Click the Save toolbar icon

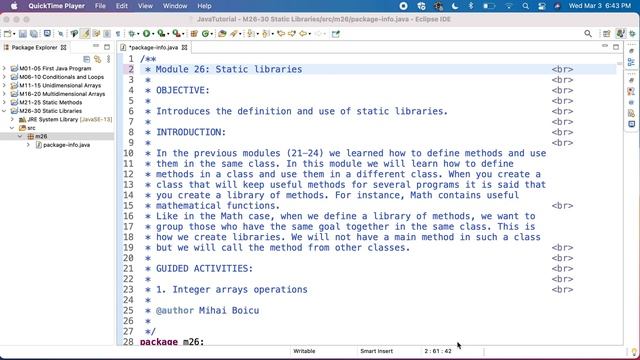[22, 34]
